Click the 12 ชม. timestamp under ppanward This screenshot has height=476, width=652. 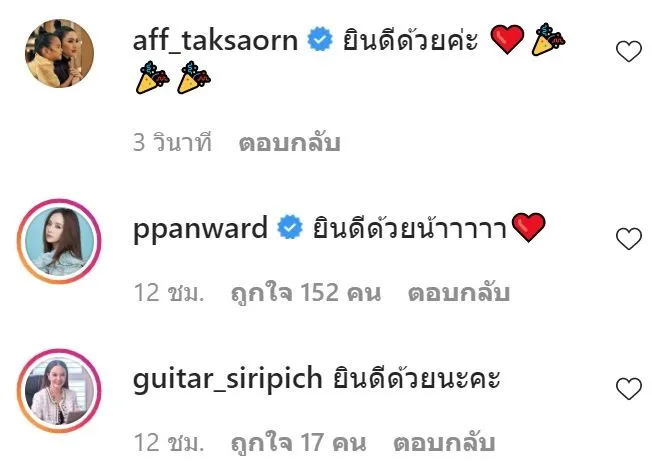(x=169, y=293)
